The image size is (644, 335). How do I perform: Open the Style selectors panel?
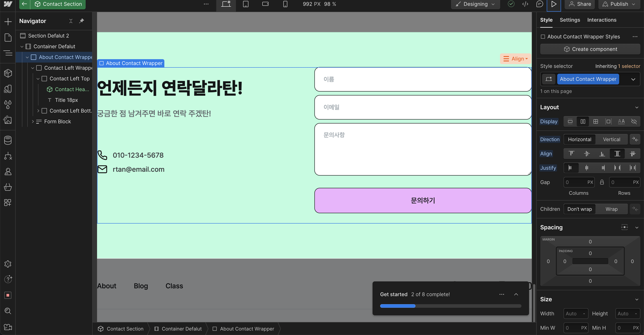pos(8,104)
